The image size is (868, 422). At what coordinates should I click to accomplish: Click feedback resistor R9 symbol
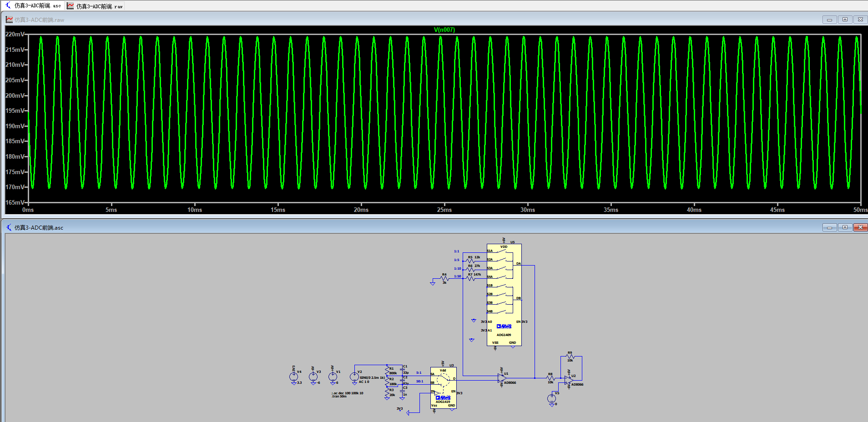click(x=570, y=357)
